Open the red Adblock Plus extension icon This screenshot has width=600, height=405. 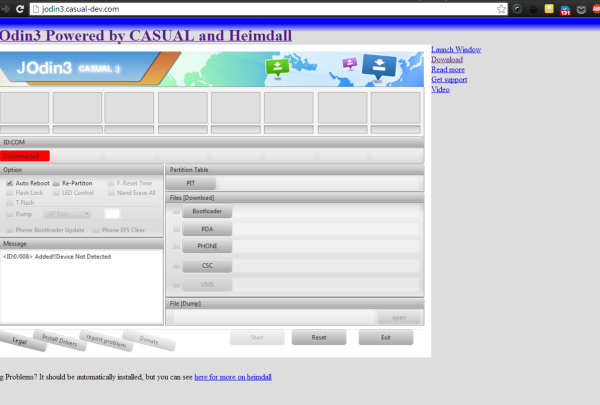[x=596, y=9]
